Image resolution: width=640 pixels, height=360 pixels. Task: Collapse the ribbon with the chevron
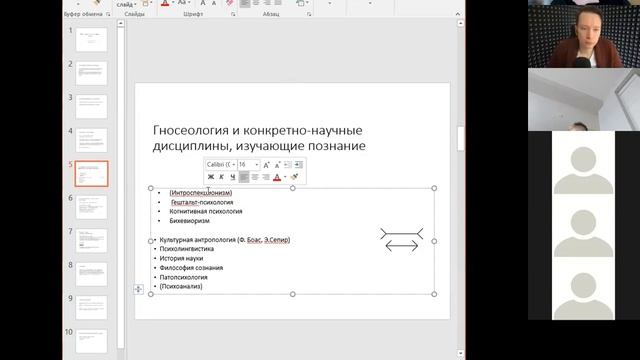[458, 14]
